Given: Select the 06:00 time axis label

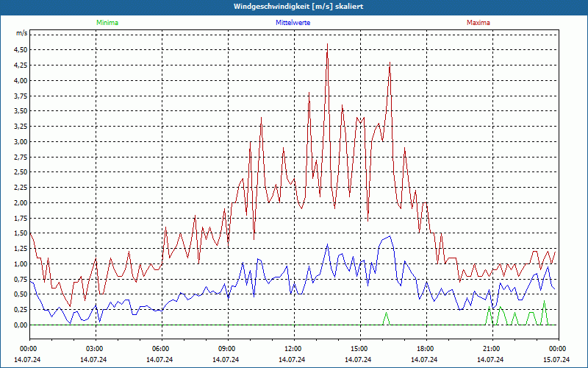Looking at the screenshot, I should (x=161, y=349).
